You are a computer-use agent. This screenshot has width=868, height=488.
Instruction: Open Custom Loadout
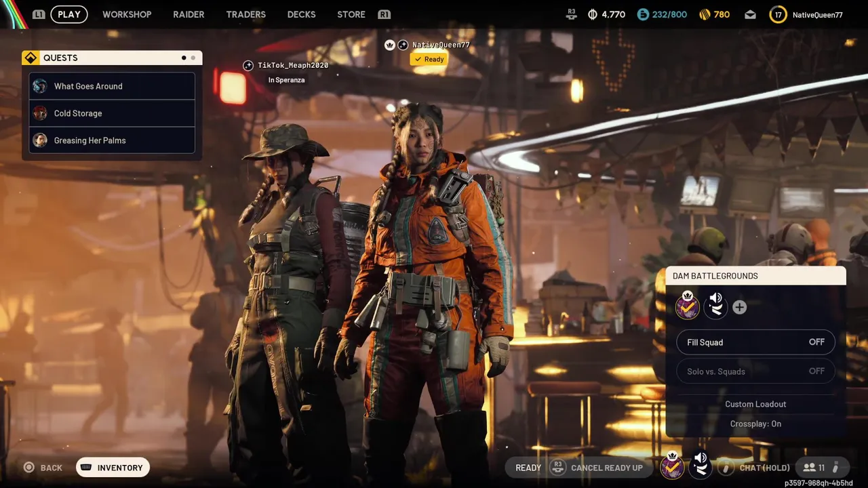pos(755,404)
